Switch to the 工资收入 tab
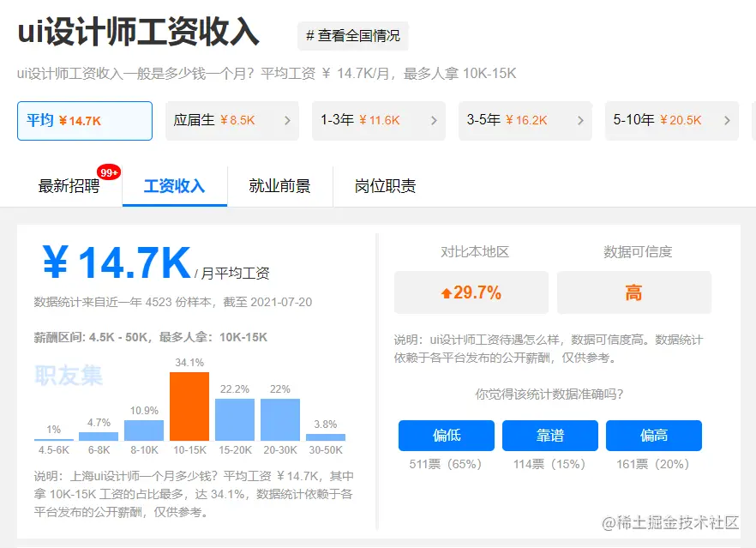Screen dimensions: 756x548 click(x=175, y=186)
